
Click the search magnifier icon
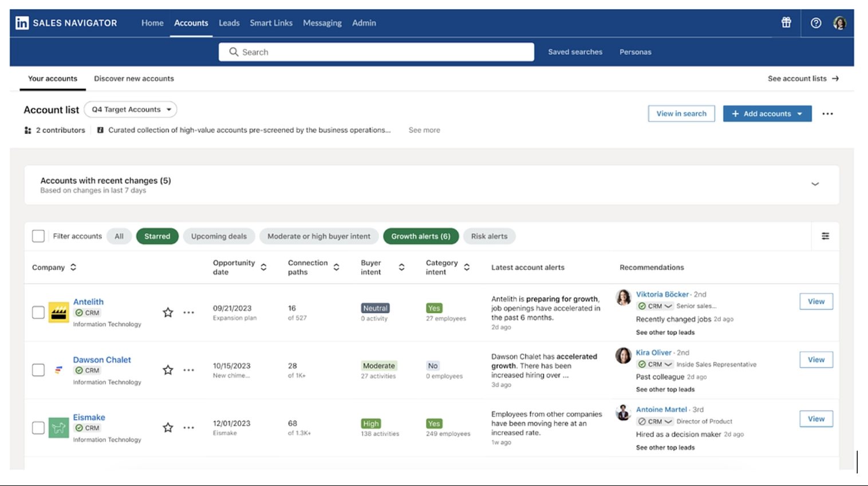234,52
